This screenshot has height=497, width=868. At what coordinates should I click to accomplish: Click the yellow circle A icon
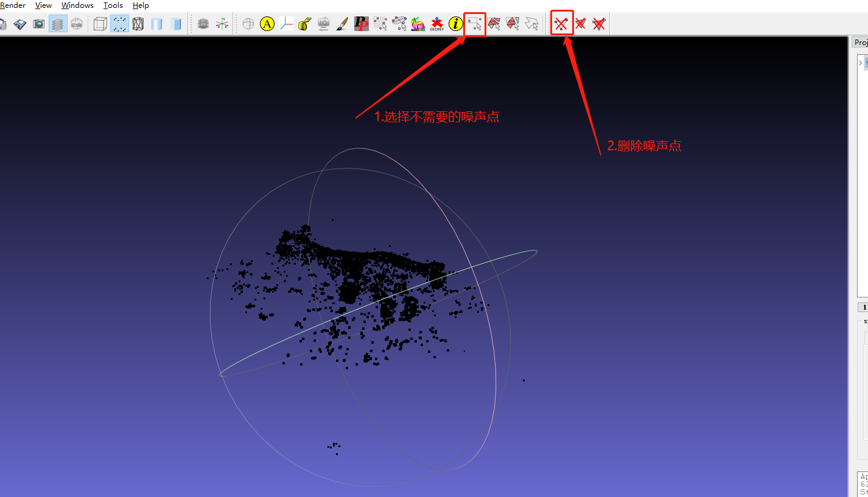pos(267,24)
